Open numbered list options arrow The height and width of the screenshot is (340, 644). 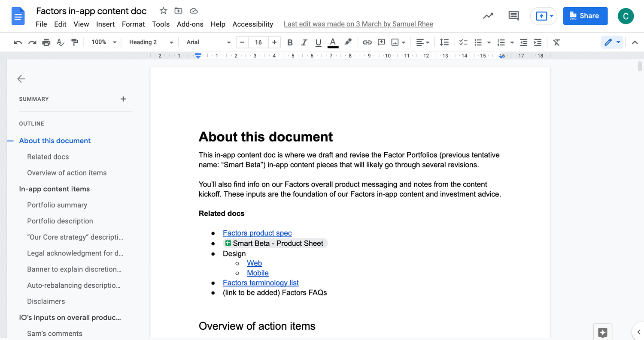(512, 42)
